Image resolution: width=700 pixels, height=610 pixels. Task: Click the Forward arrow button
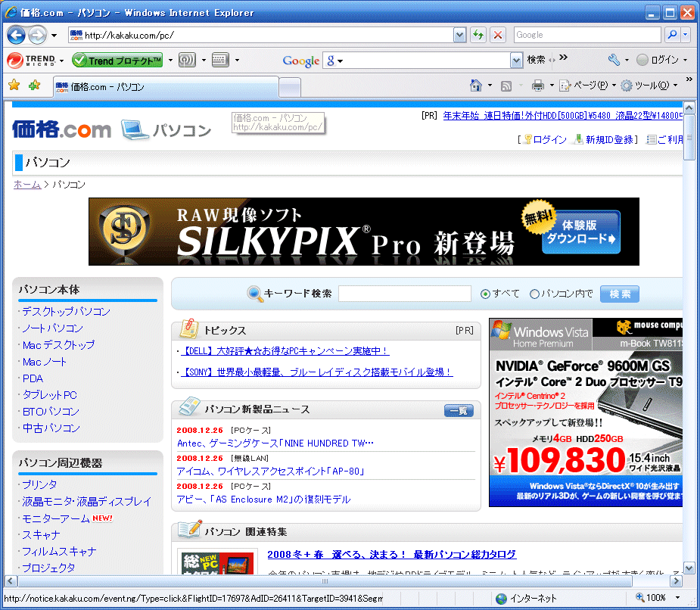pos(38,35)
